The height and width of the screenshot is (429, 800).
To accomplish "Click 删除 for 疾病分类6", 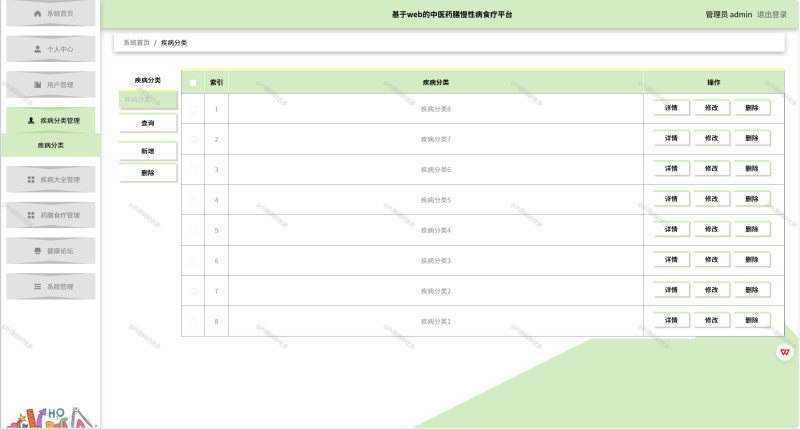I will pyautogui.click(x=752, y=168).
